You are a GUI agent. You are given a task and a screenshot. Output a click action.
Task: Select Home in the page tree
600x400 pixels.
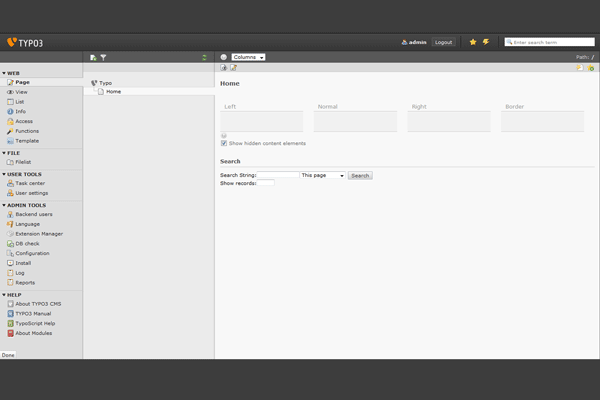click(114, 91)
